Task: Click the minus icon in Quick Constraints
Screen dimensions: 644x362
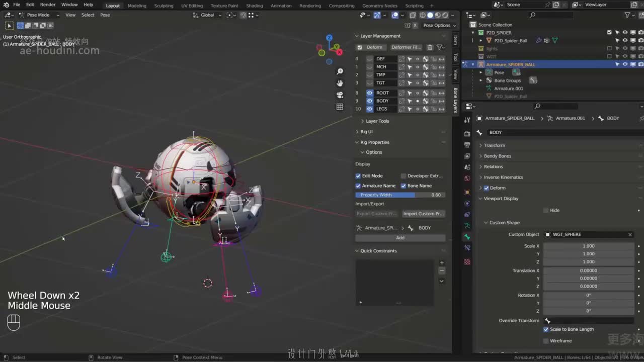Action: [442, 271]
